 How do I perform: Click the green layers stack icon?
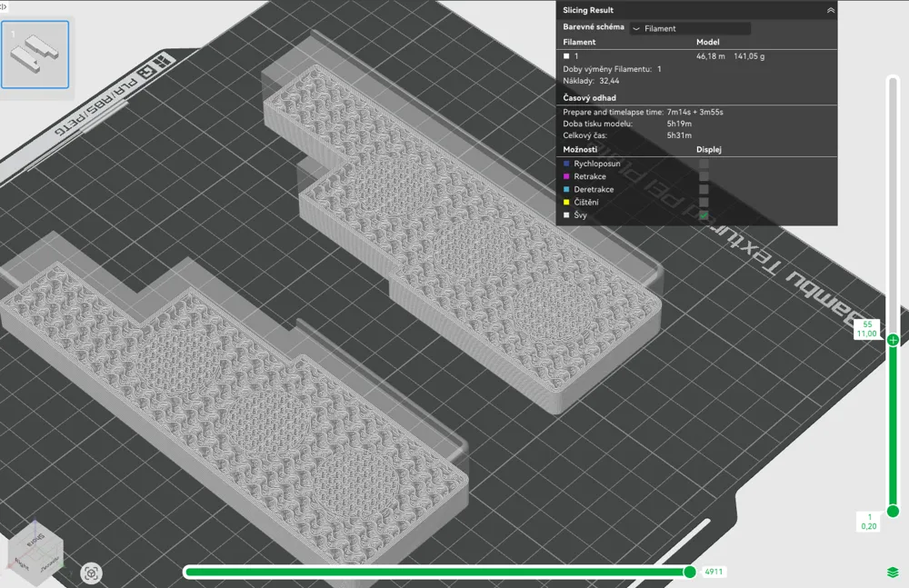click(x=893, y=573)
